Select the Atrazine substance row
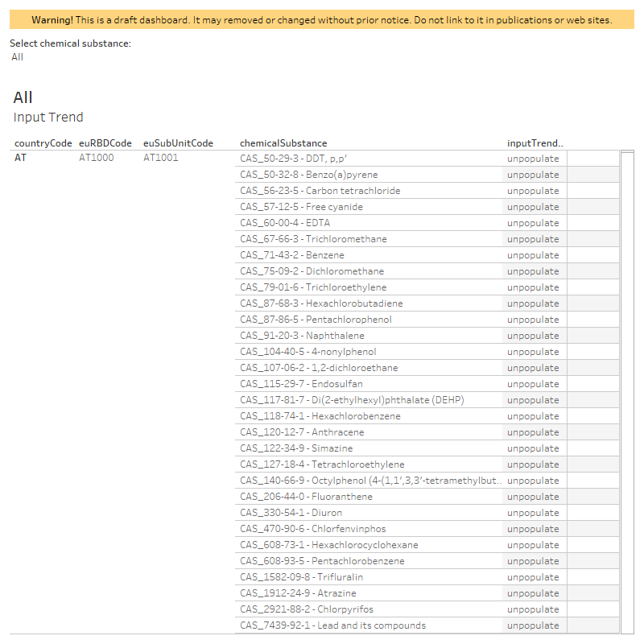644x644 pixels. point(427,593)
